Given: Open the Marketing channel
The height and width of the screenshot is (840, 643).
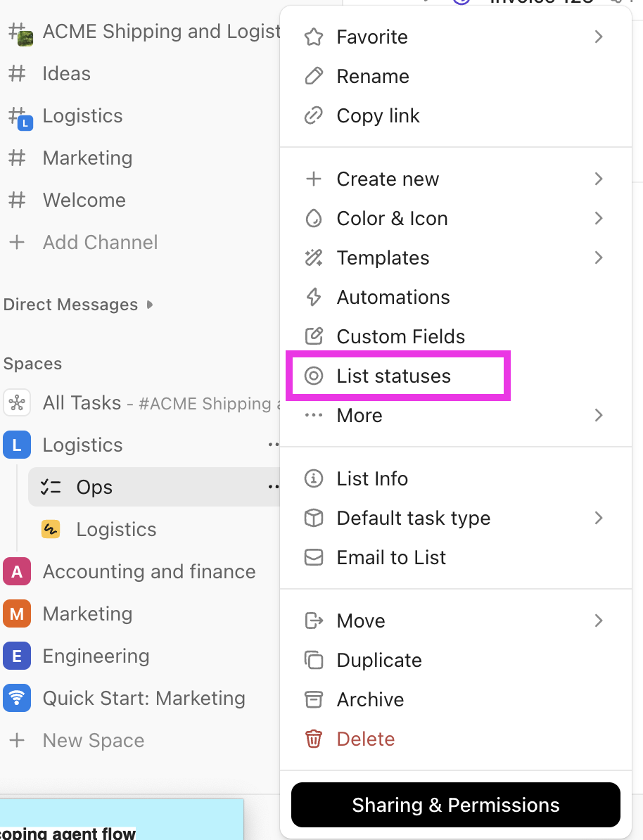Looking at the screenshot, I should coord(87,158).
